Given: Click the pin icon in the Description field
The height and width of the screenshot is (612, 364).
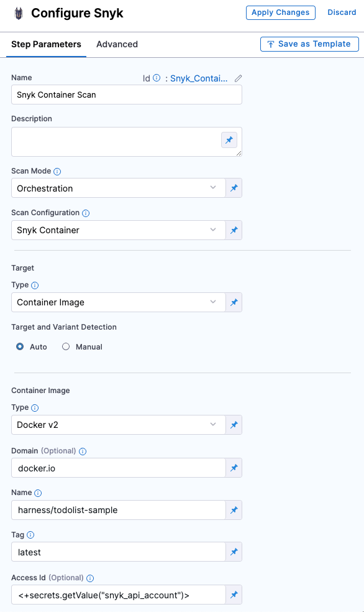Looking at the screenshot, I should 229,140.
